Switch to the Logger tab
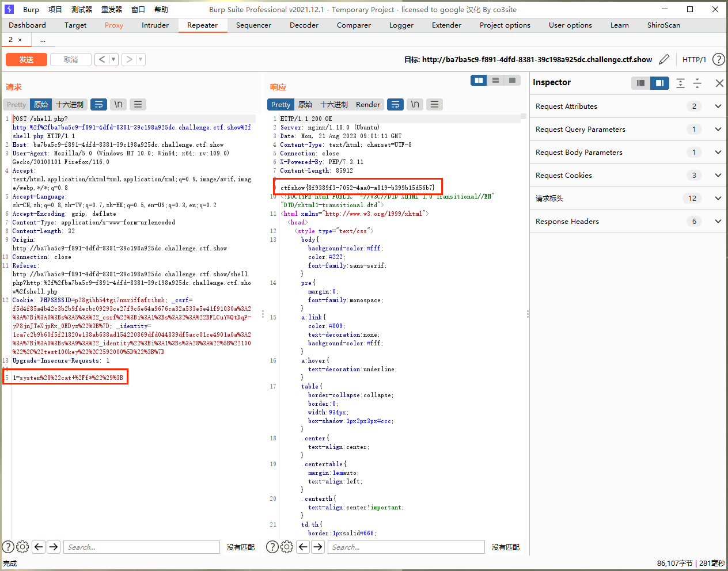728x571 pixels. tap(401, 25)
